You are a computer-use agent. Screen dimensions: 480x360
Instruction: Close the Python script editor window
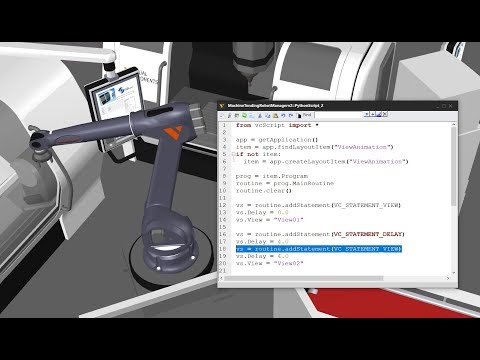coord(451,106)
